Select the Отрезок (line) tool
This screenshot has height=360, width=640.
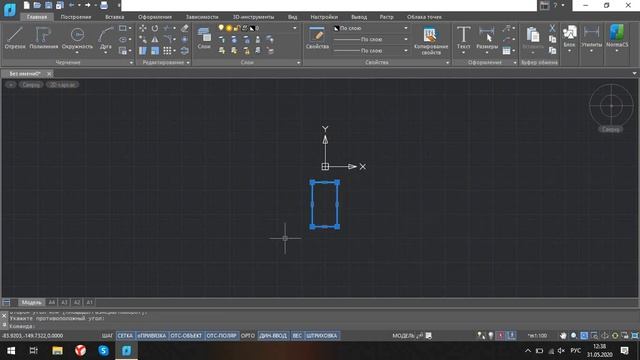pyautogui.click(x=15, y=38)
